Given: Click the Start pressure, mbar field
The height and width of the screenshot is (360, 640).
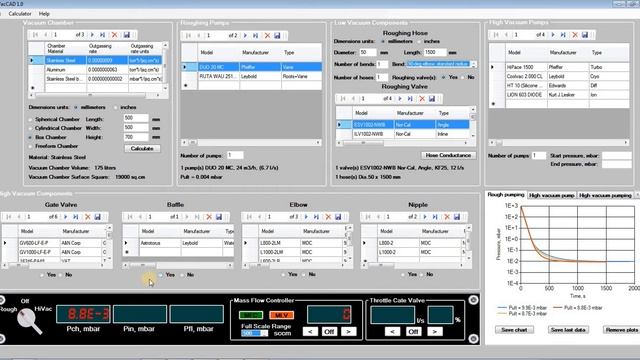Looking at the screenshot, I should coord(617,156).
